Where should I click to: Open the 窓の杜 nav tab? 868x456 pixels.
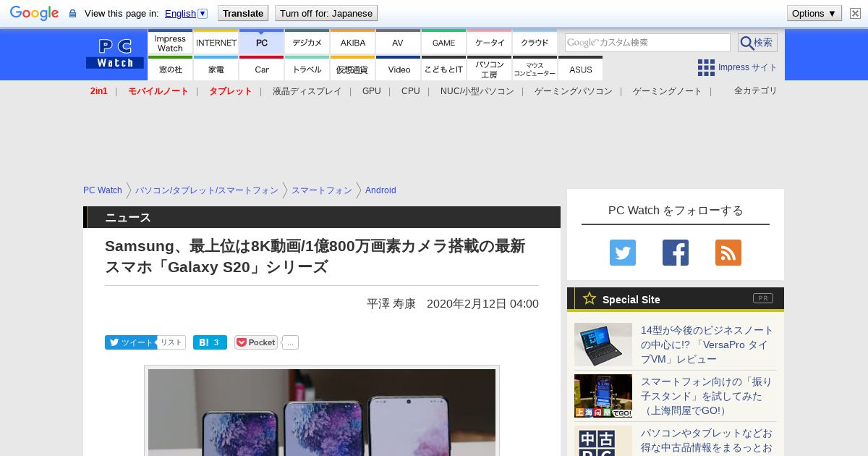coord(170,69)
